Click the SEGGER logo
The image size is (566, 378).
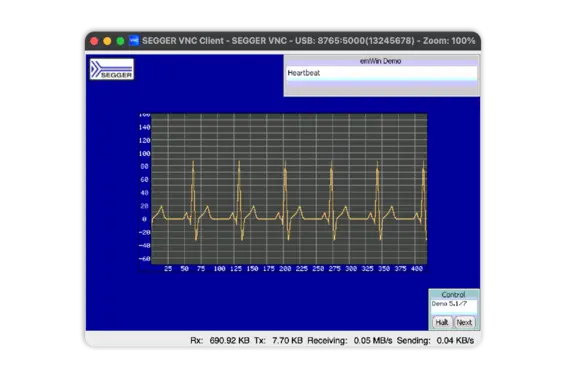tap(112, 69)
